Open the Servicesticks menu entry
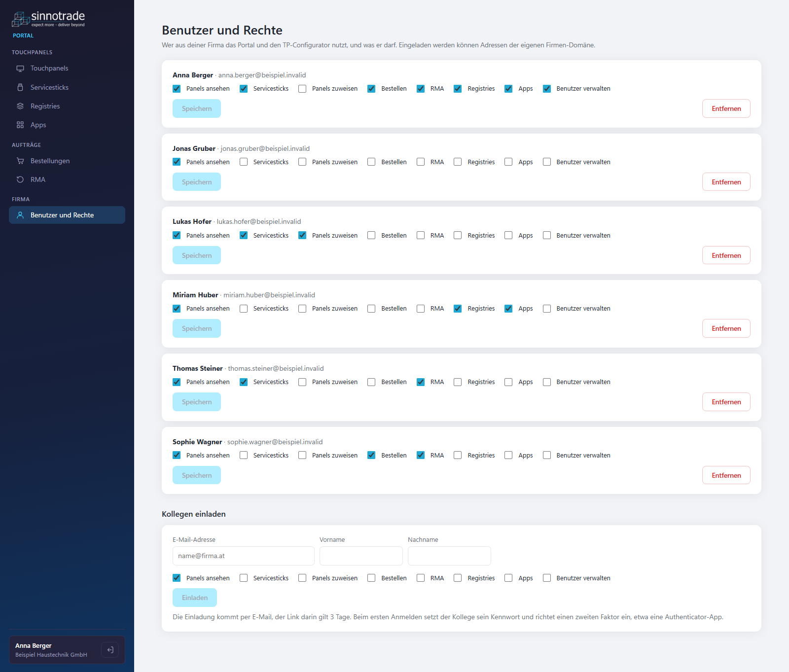 [67, 87]
